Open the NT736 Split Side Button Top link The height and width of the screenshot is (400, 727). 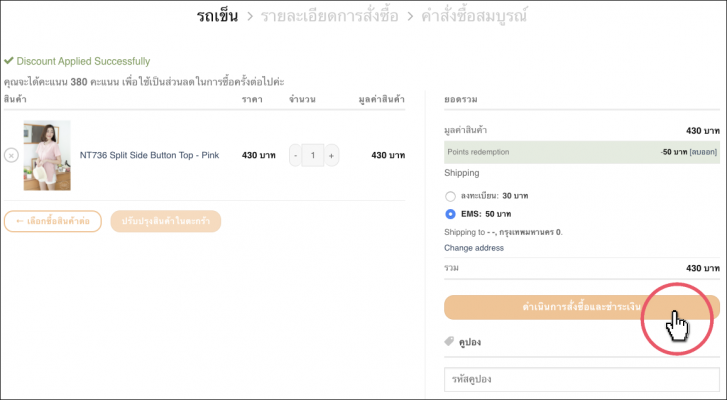[149, 155]
